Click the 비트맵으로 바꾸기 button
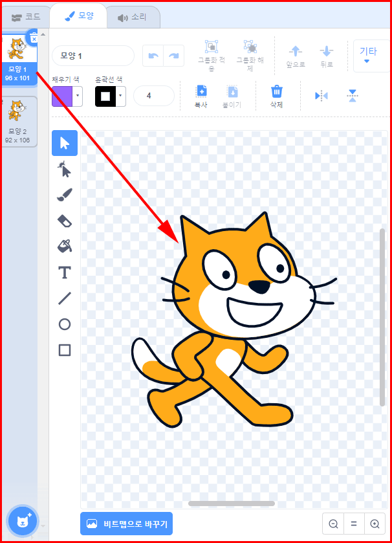The height and width of the screenshot is (543, 392). point(127,524)
